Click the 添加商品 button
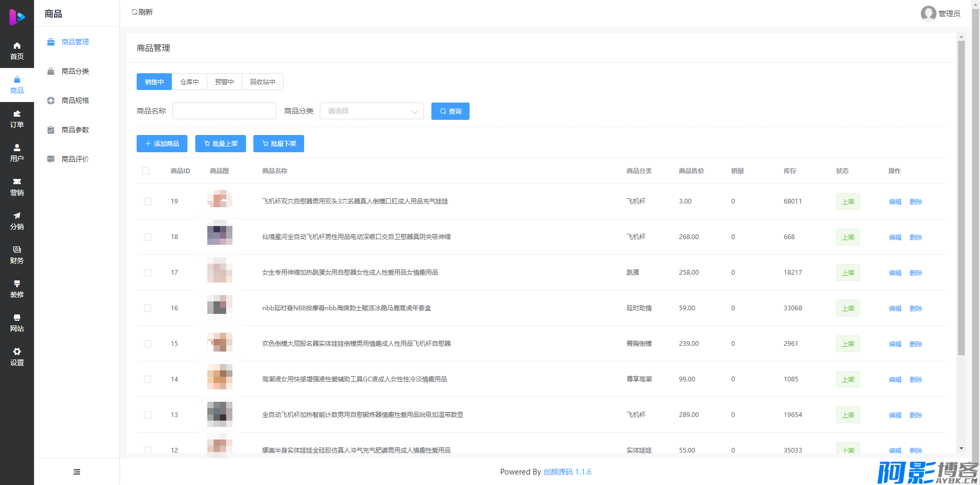The image size is (980, 485). point(162,143)
